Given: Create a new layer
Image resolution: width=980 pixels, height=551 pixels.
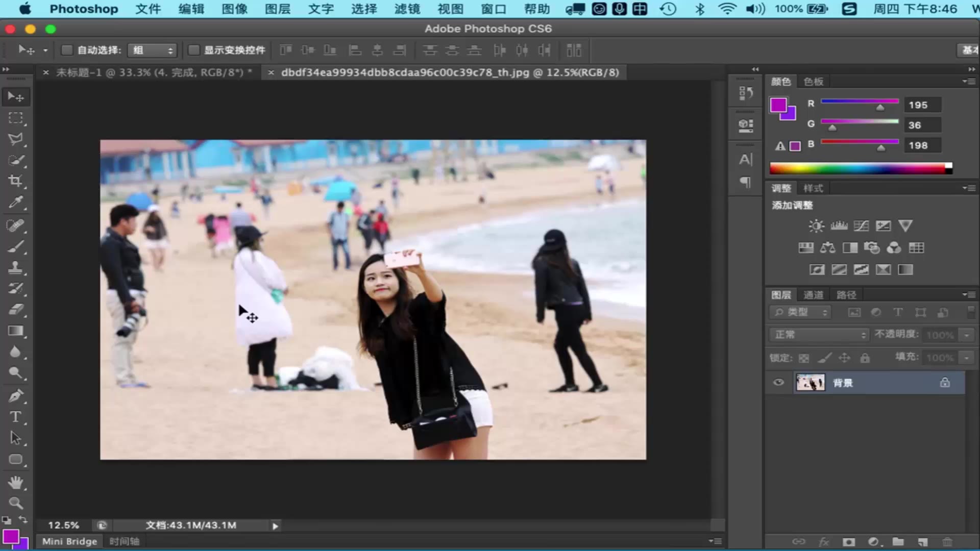Looking at the screenshot, I should (923, 542).
